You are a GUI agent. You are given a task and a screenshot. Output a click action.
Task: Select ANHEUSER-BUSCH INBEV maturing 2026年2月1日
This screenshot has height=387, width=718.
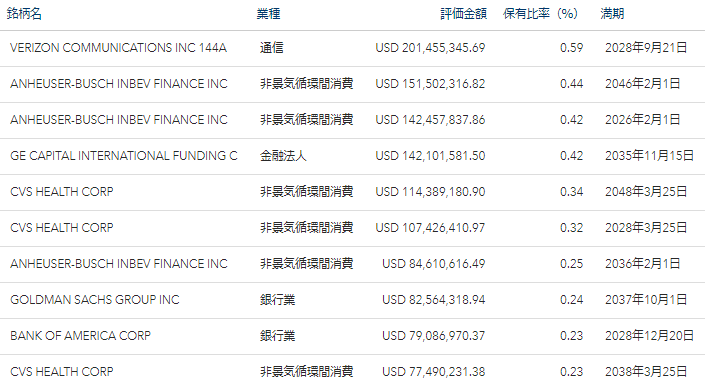click(x=352, y=120)
